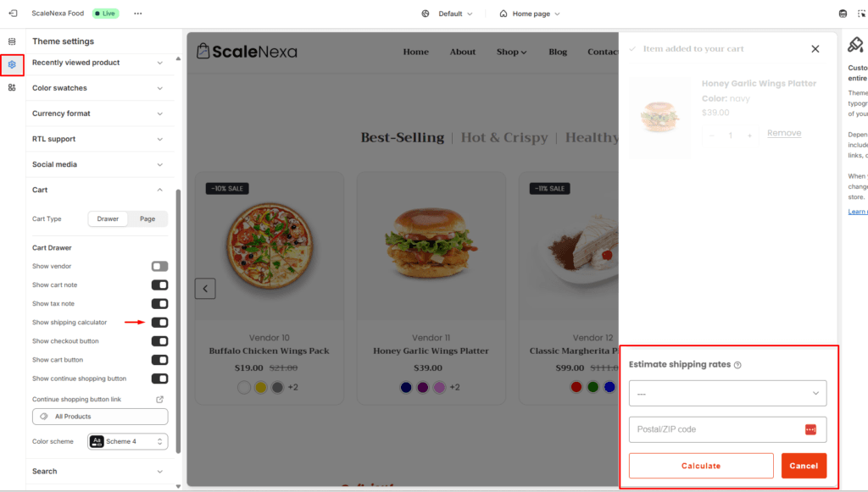Select the red color swatch on Margherita product
Screen dimensions: 868x492
(x=576, y=387)
